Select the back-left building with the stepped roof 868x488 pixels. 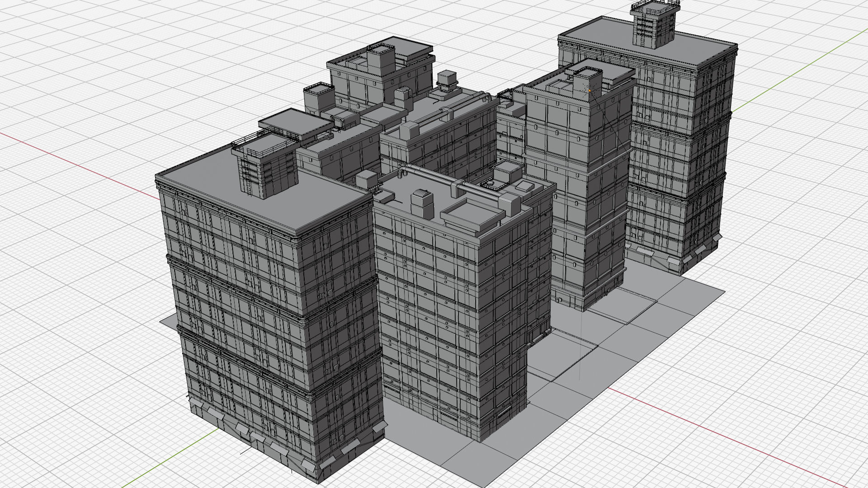click(380, 75)
